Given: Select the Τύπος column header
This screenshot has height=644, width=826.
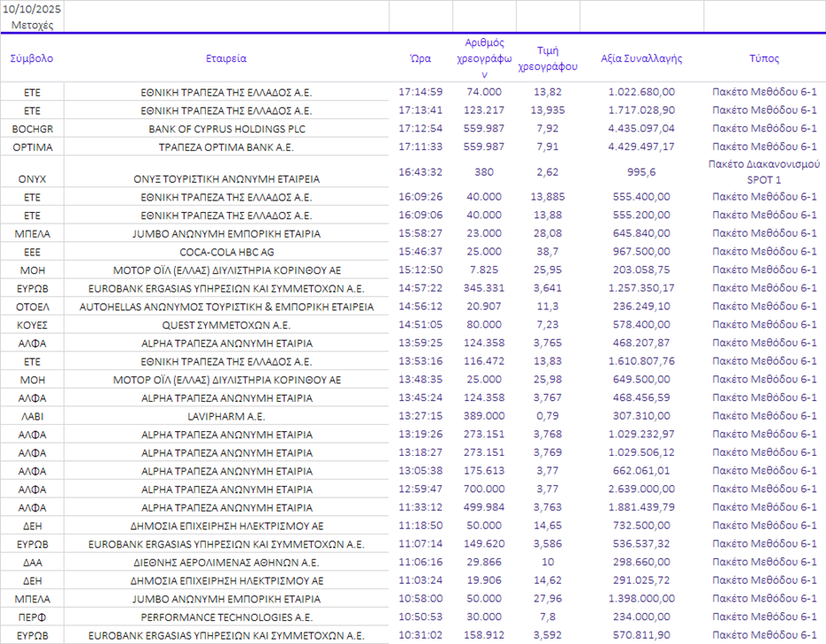Looking at the screenshot, I should click(764, 58).
